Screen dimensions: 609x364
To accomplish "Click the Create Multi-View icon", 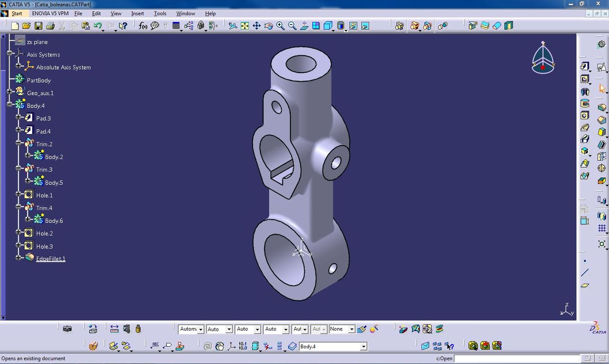I will pyautogui.click(x=316, y=26).
